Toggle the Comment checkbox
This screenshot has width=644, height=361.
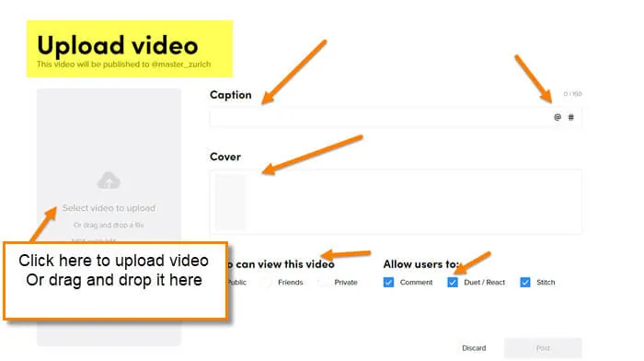(388, 283)
